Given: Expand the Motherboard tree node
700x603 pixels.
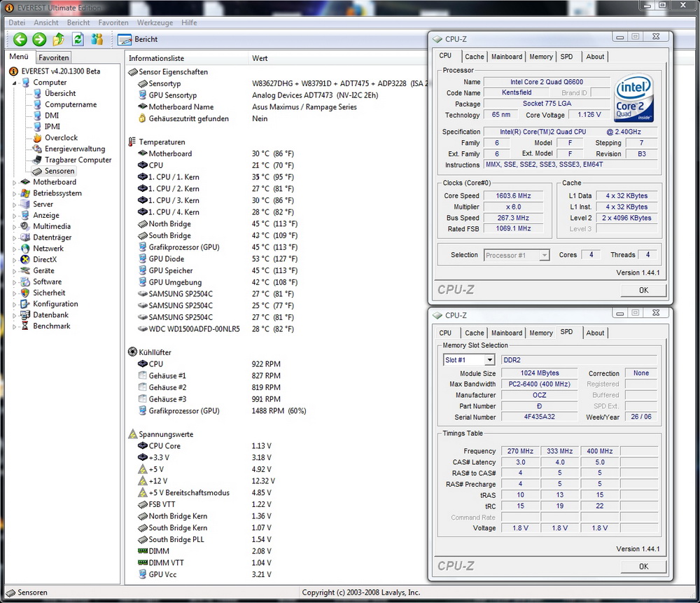Looking at the screenshot, I should coord(14,182).
